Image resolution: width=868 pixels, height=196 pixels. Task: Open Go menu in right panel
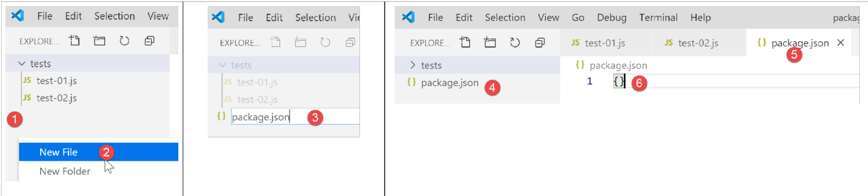578,17
